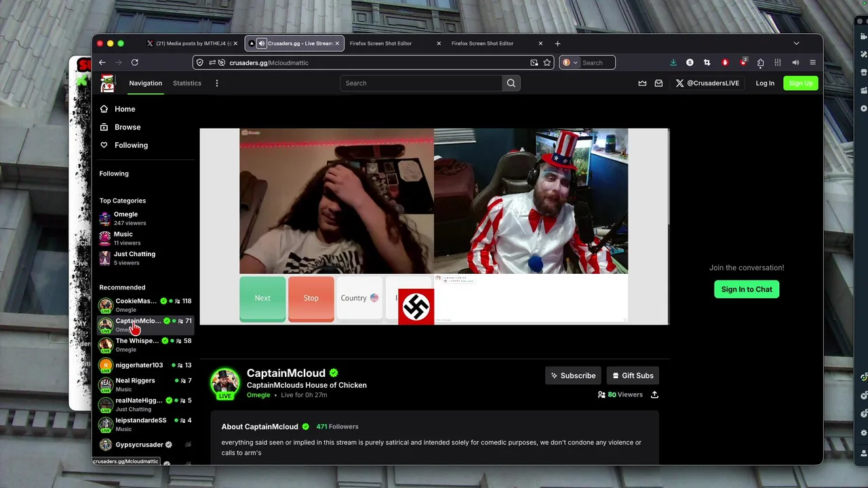Click the browser back arrow
868x488 pixels.
pyautogui.click(x=102, y=62)
